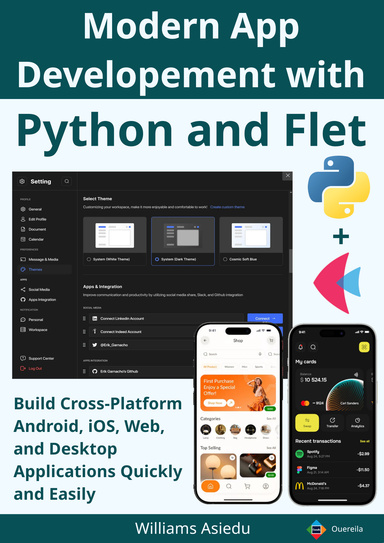This screenshot has height=543, width=384.
Task: Tap the search icon in banking app
Action: point(313,347)
